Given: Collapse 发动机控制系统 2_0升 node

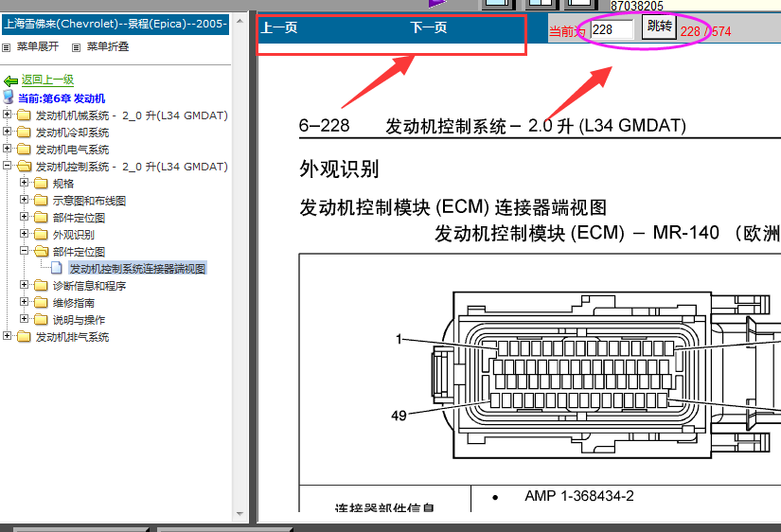Looking at the screenshot, I should coord(7,165).
